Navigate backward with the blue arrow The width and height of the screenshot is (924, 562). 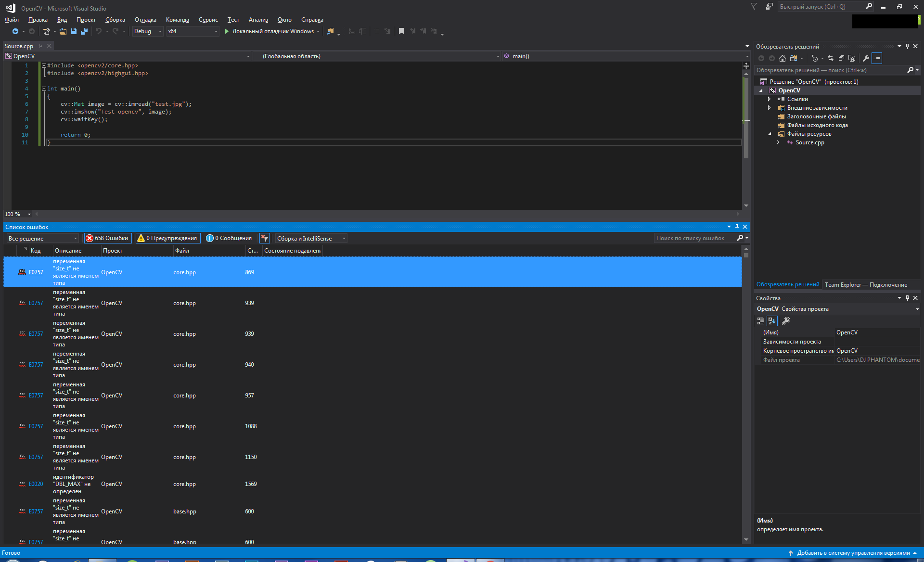click(15, 31)
